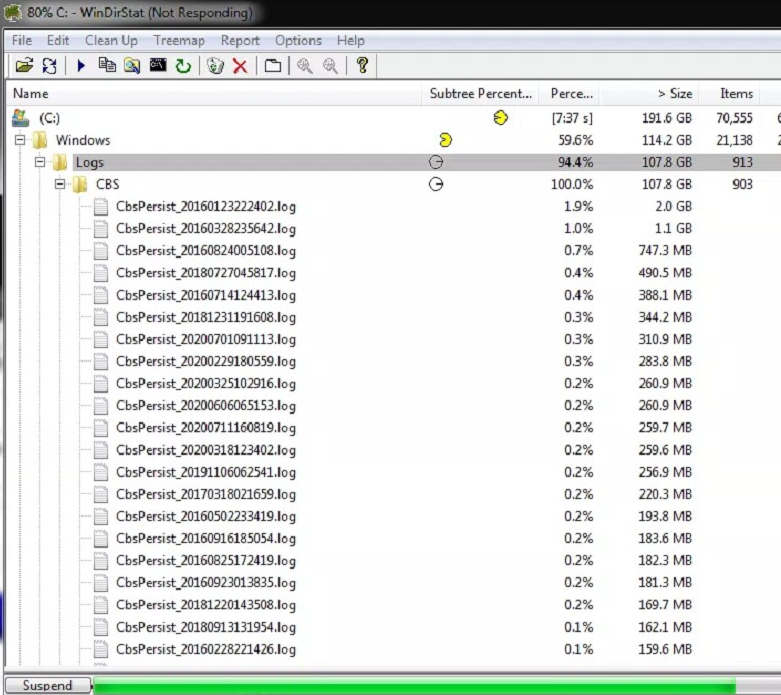The image size is (781, 695).
Task: Click the Suspend button
Action: click(x=48, y=686)
